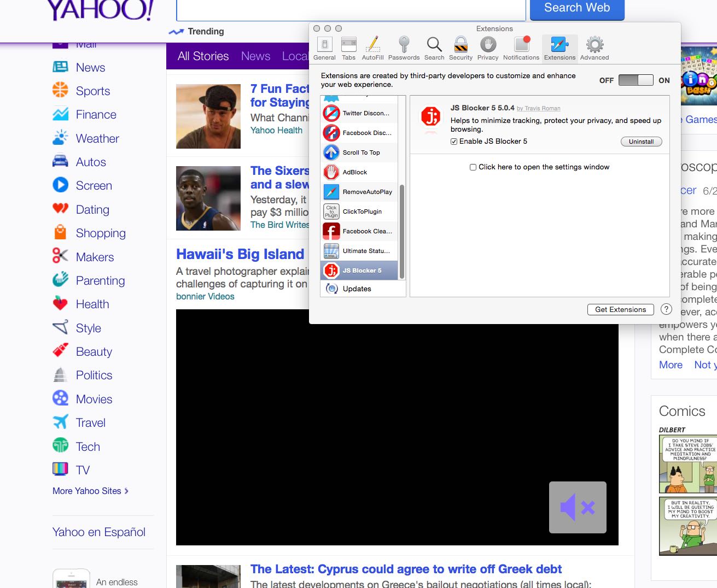717x588 pixels.
Task: Unmute the video with speaker icon
Action: 578,508
